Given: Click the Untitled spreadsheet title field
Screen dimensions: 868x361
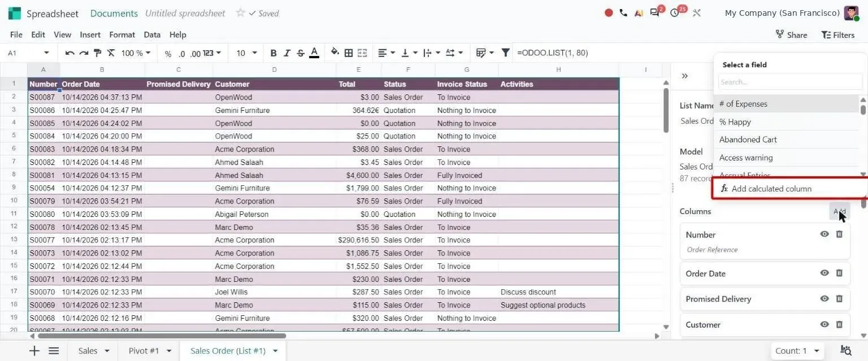Looking at the screenshot, I should (185, 13).
